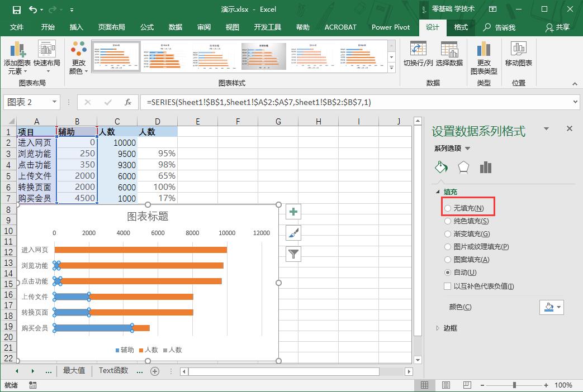583x392 pixels.
Task: Select the Effects pentagon icon
Action: 463,168
